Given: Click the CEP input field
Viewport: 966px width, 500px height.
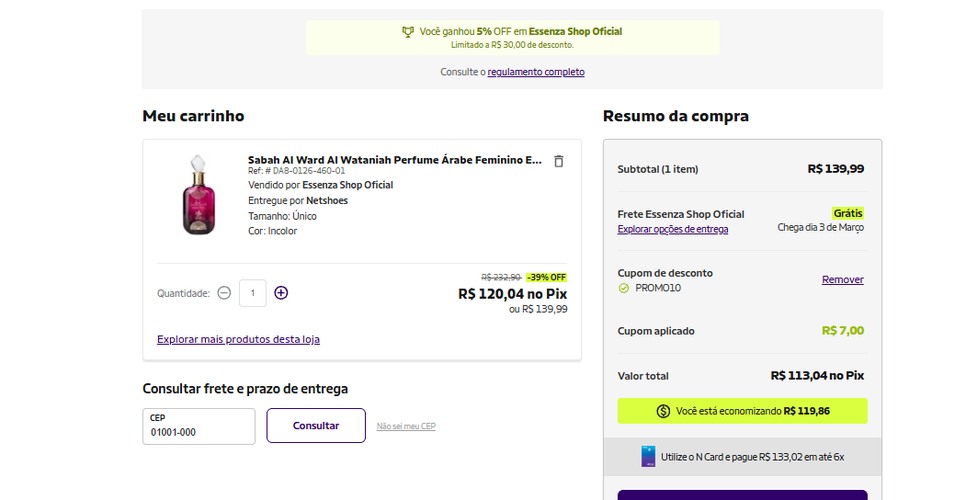Looking at the screenshot, I should 199,426.
